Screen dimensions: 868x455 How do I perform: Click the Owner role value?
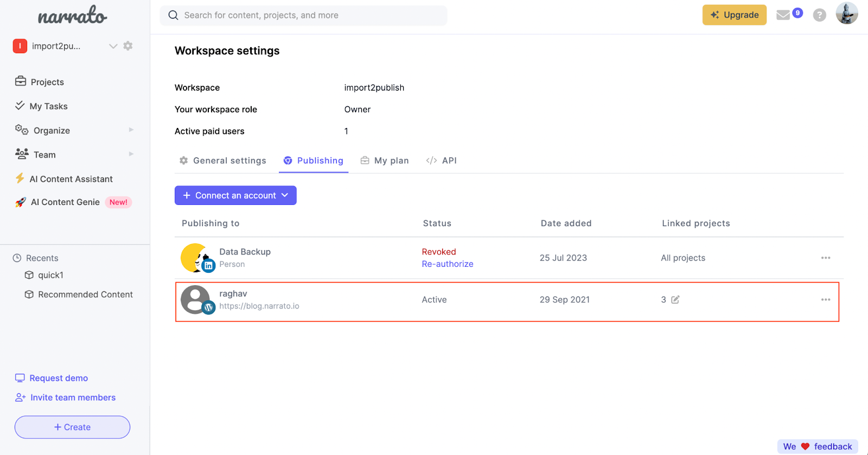(358, 109)
